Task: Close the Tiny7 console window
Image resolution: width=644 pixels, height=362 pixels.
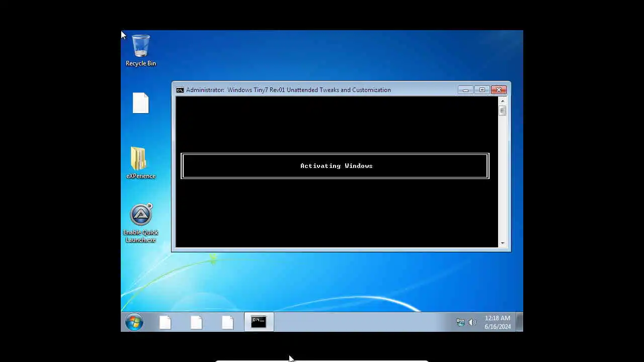Action: tap(499, 90)
